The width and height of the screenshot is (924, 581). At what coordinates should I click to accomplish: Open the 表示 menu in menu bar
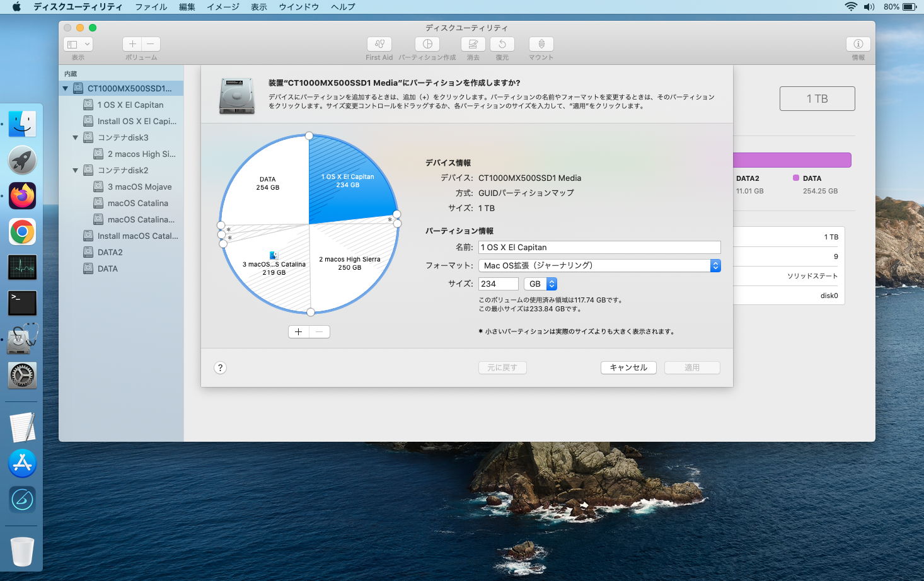click(259, 7)
